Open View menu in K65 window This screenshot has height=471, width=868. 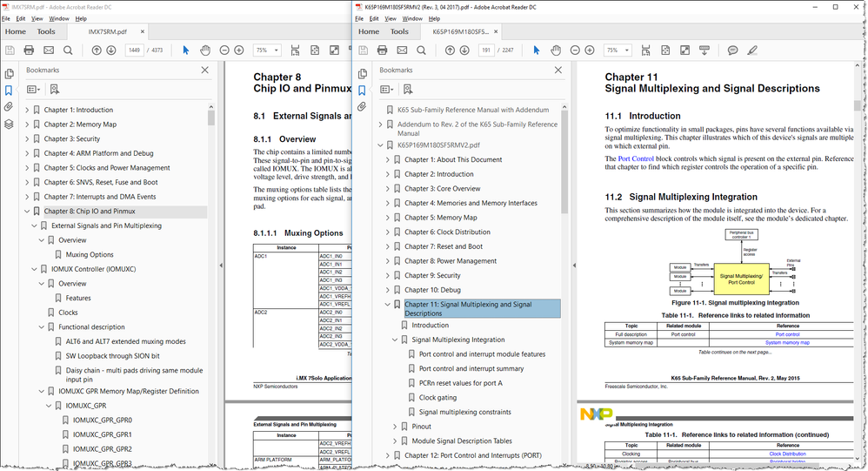point(391,18)
